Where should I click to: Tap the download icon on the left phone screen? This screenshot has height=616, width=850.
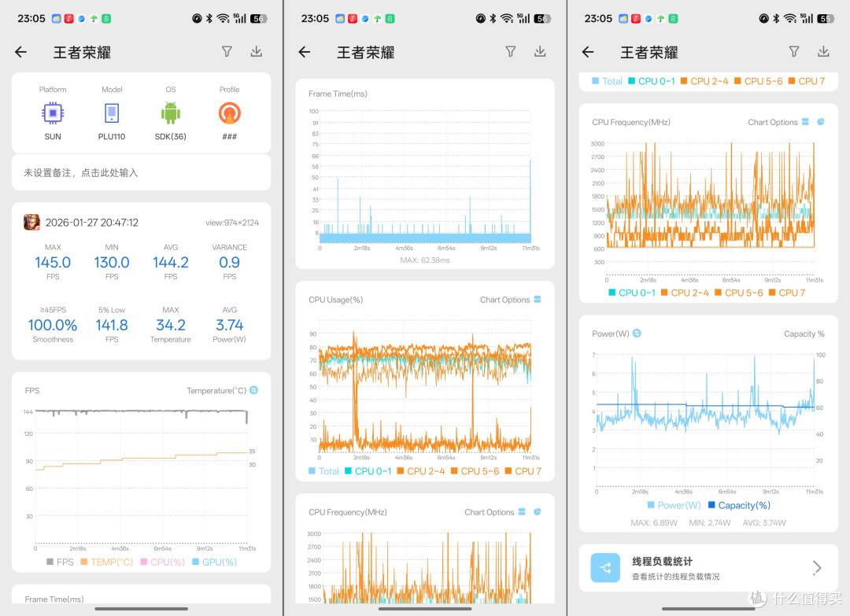pos(257,51)
